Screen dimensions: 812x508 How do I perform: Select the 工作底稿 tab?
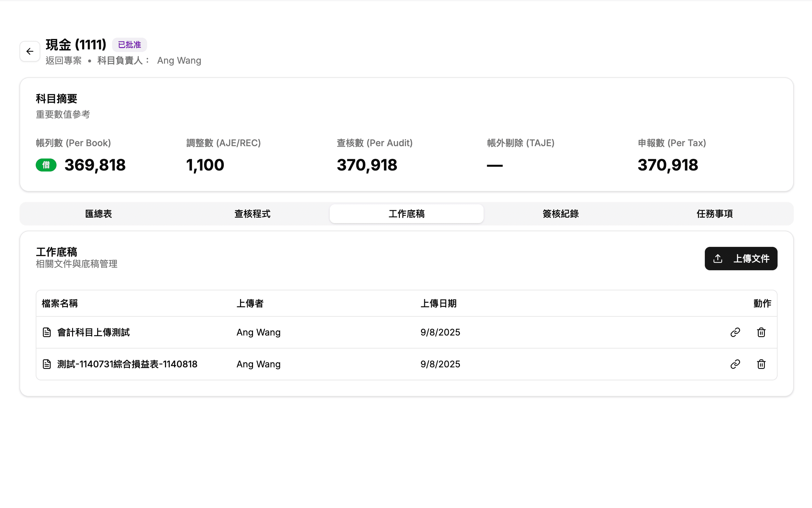[406, 214]
